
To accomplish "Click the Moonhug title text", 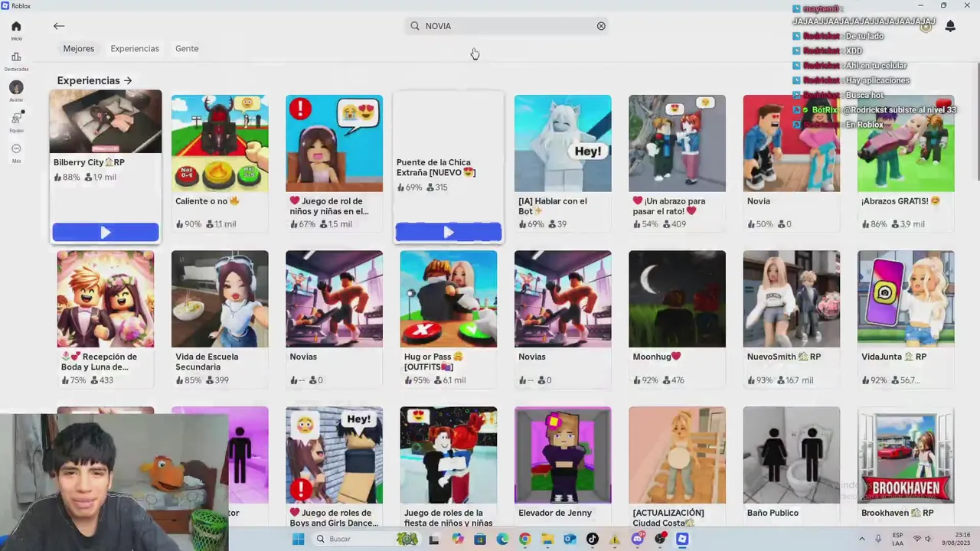I will pyautogui.click(x=656, y=357).
